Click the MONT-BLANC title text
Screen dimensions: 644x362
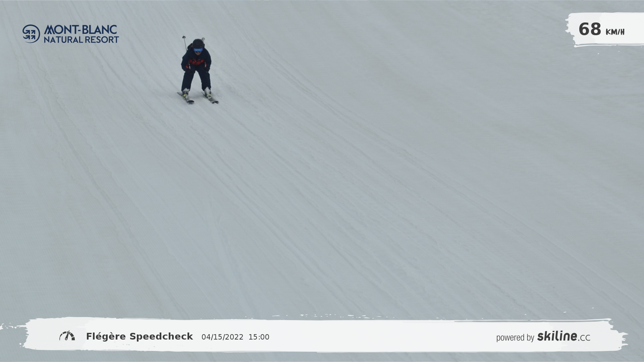click(80, 29)
